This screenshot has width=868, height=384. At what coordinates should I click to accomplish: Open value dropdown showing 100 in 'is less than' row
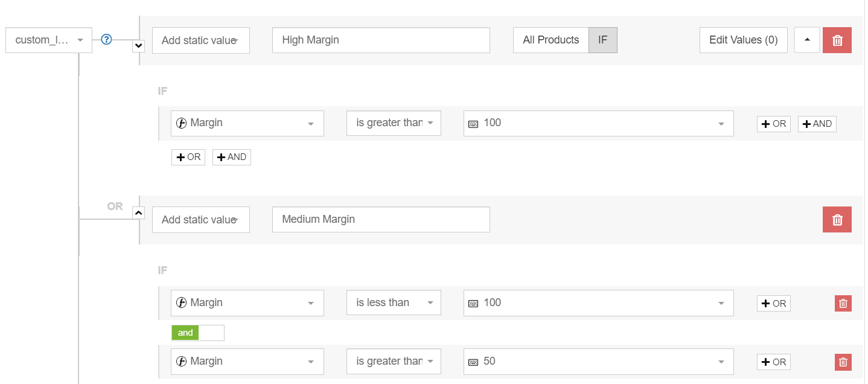coord(599,303)
